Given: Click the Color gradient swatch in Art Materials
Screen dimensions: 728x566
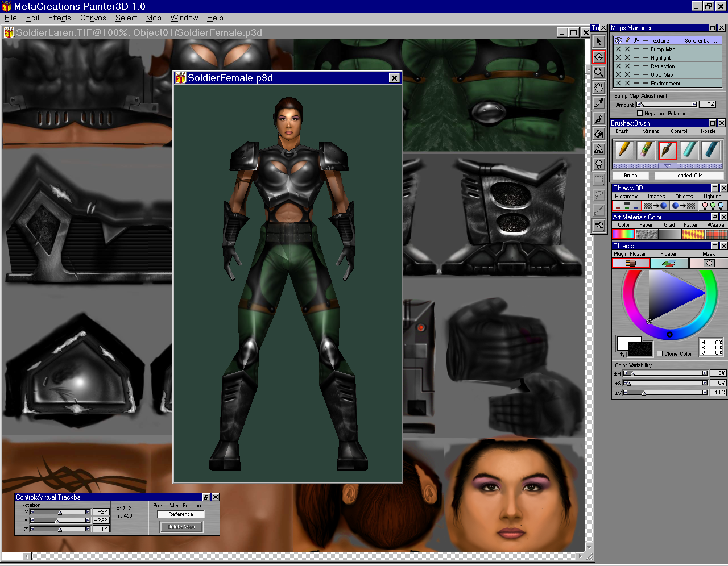Looking at the screenshot, I should coord(623,234).
